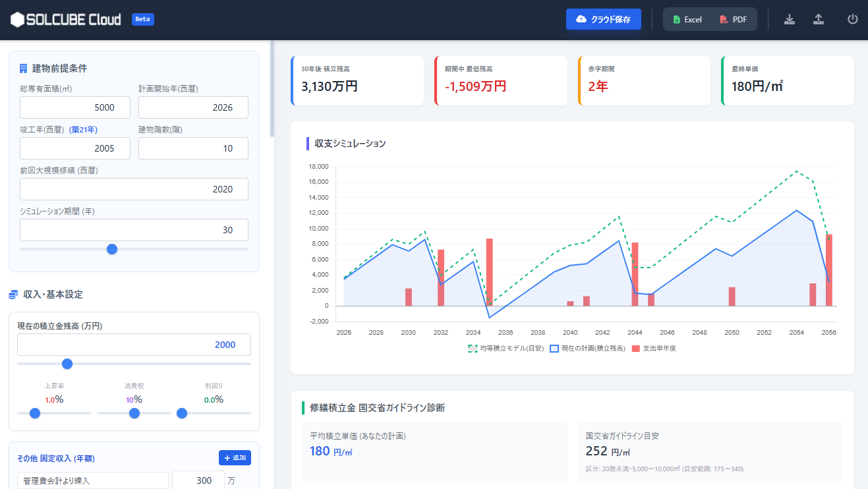Click the download icon in header
The height and width of the screenshot is (489, 868).
[790, 20]
